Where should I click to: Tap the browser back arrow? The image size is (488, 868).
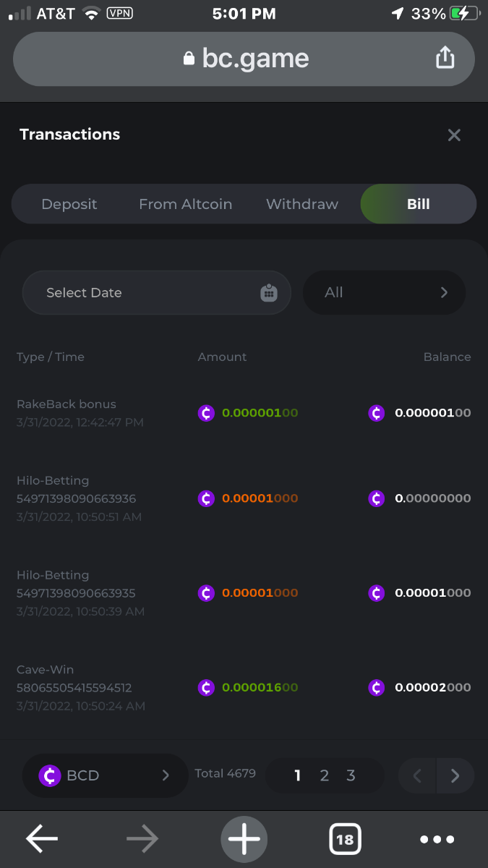tap(42, 839)
